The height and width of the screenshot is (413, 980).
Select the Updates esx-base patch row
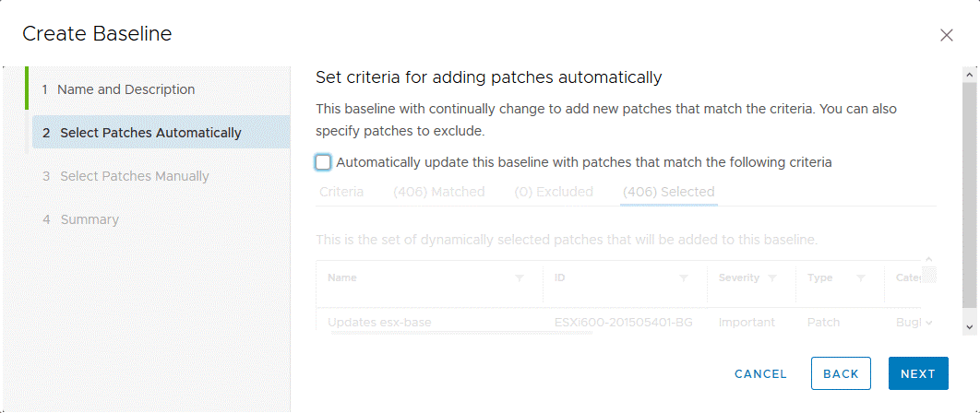pyautogui.click(x=379, y=323)
